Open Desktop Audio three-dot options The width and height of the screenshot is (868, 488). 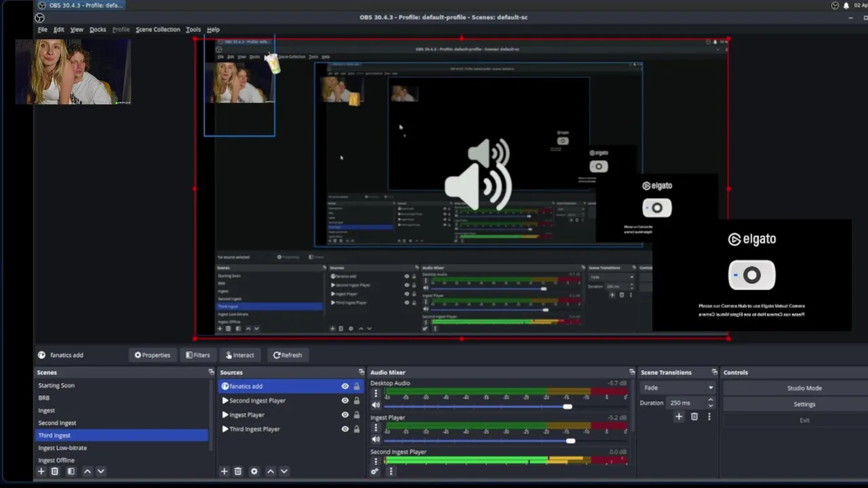point(376,393)
